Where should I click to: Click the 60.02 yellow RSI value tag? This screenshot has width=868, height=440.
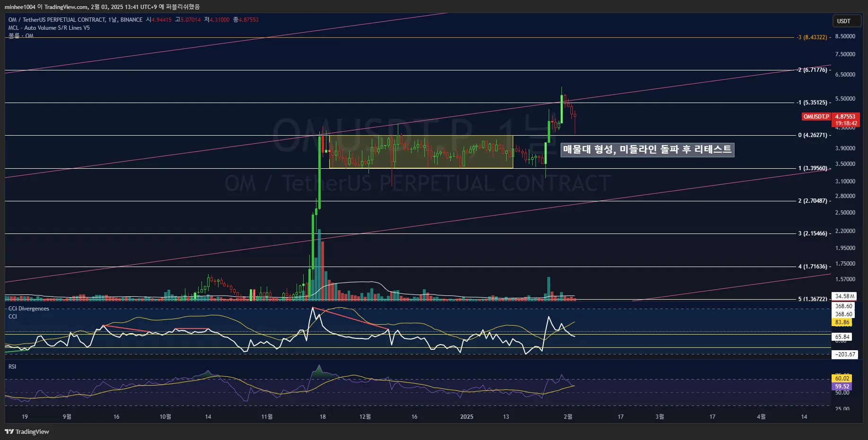click(842, 379)
